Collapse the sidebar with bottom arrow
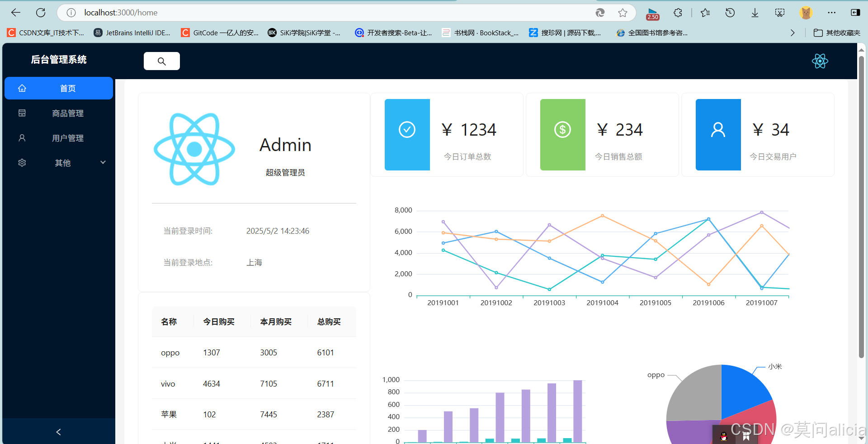The width and height of the screenshot is (868, 444). click(59, 432)
